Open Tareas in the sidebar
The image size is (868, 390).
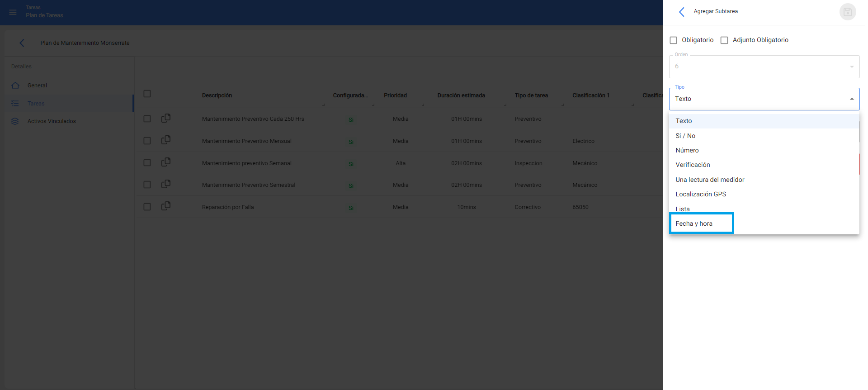(x=36, y=104)
